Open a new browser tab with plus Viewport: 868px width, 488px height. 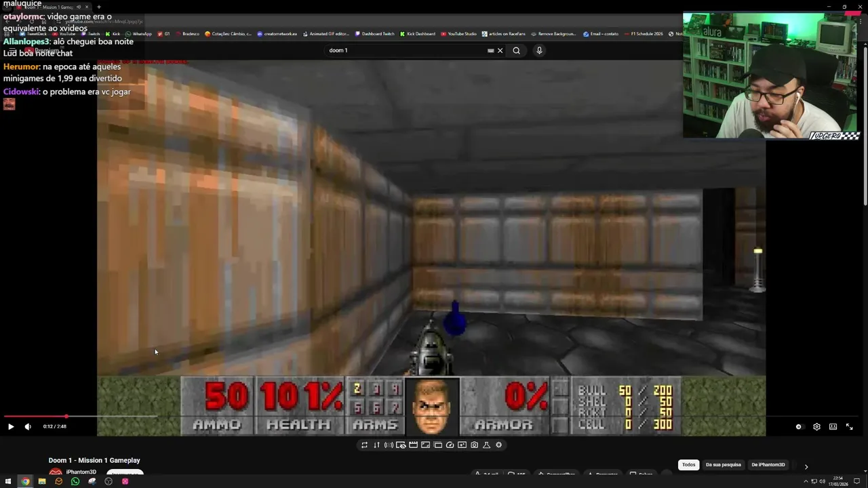tap(99, 7)
